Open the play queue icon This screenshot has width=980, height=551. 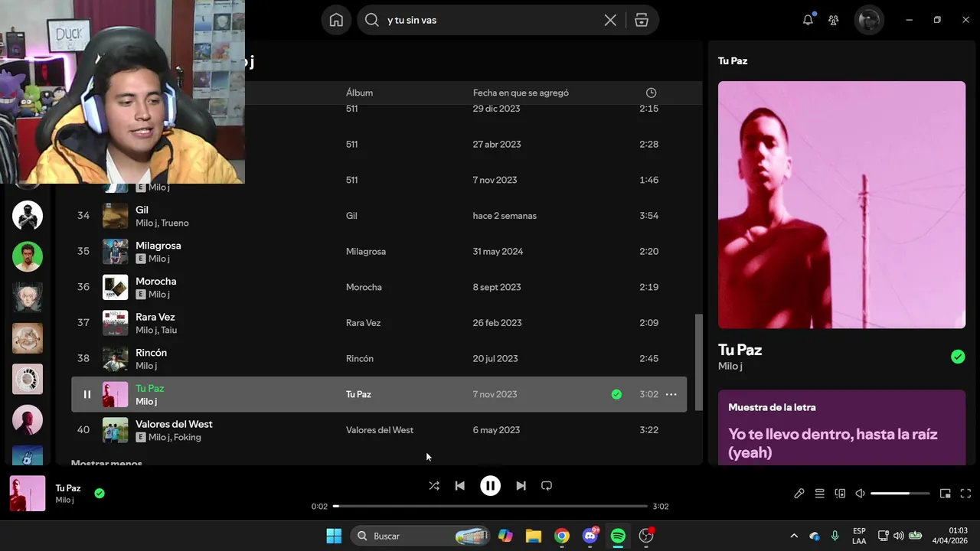pos(819,494)
